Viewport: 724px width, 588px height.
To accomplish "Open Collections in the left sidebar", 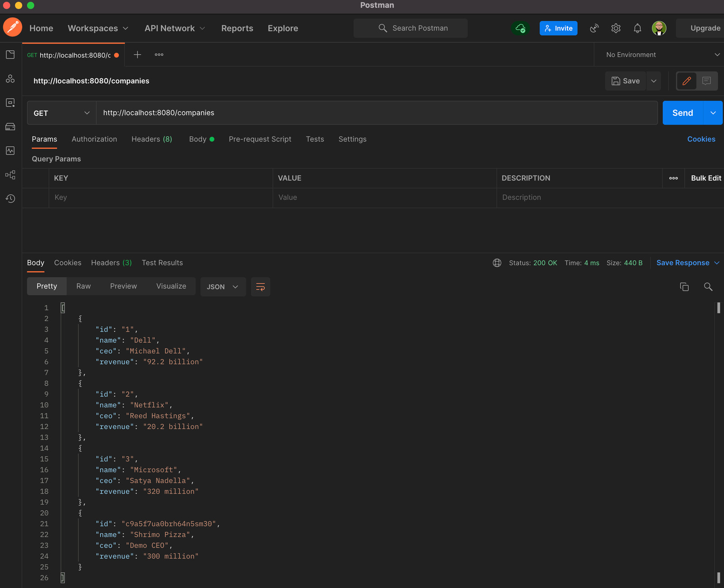I will [x=10, y=55].
